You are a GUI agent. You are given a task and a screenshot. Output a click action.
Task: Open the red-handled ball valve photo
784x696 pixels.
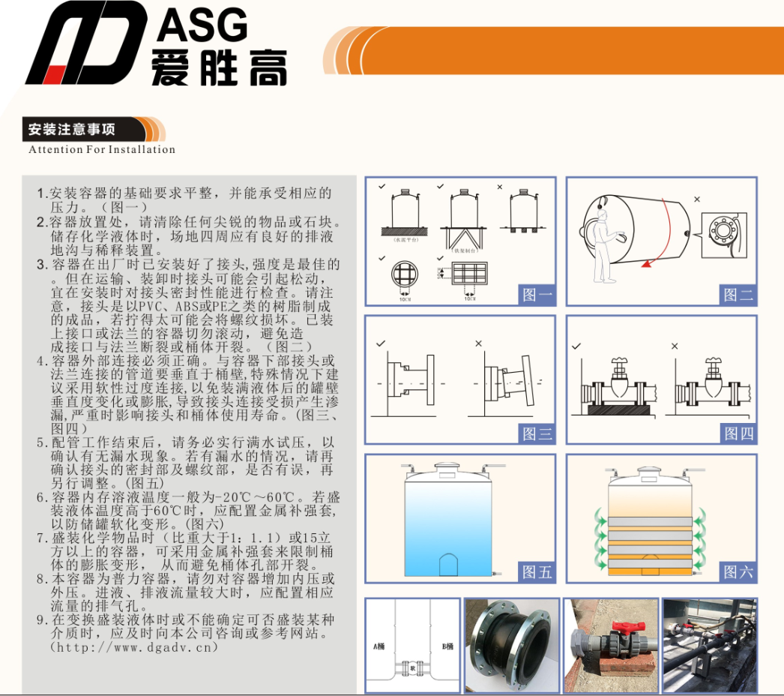click(x=610, y=643)
